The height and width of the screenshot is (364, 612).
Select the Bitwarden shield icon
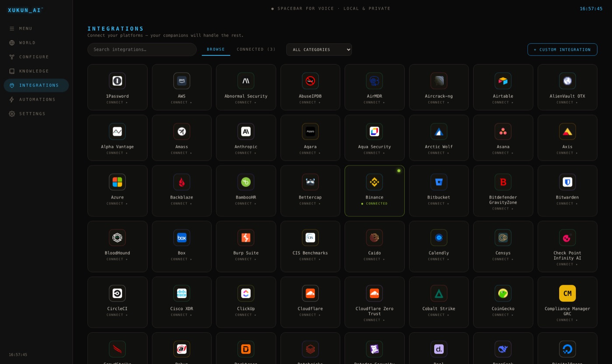click(x=567, y=182)
